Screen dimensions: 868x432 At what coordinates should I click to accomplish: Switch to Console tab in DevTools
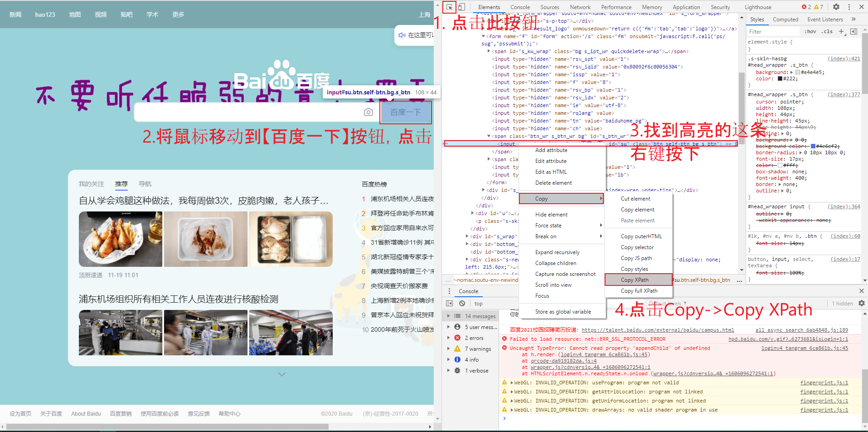click(x=520, y=7)
